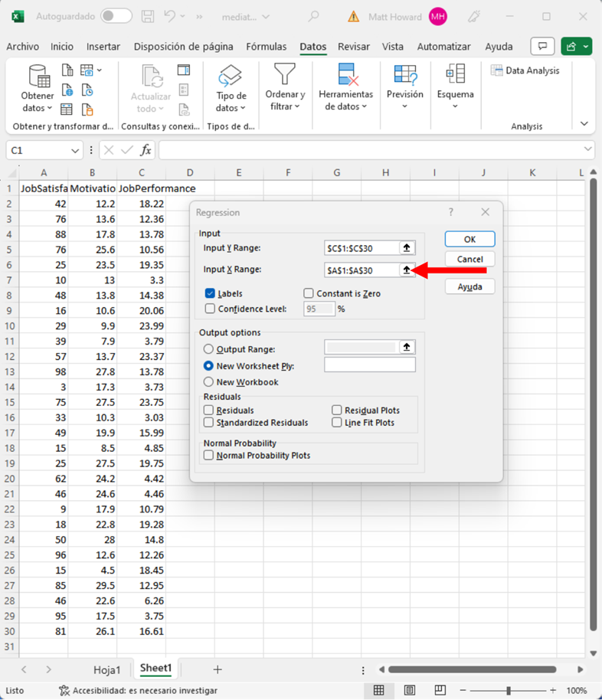602x700 pixels.
Task: Click the Ordenar y filtrar funnel icon
Action: [x=285, y=75]
